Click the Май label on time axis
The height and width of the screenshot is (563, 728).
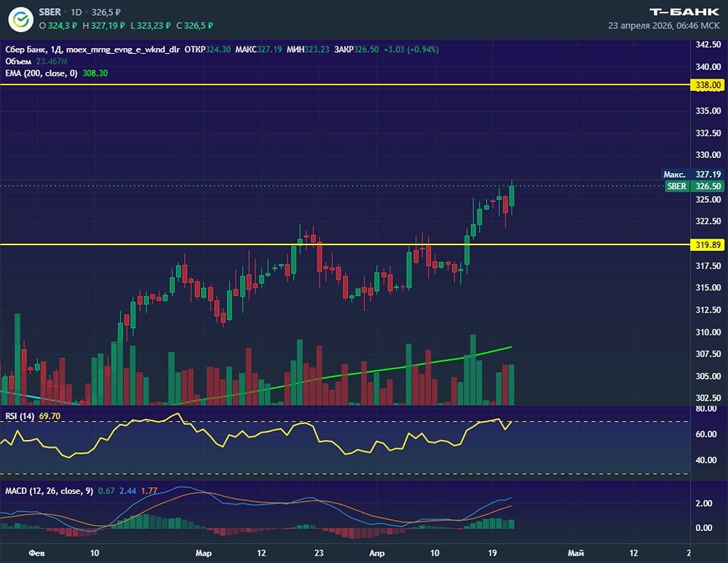pyautogui.click(x=575, y=553)
